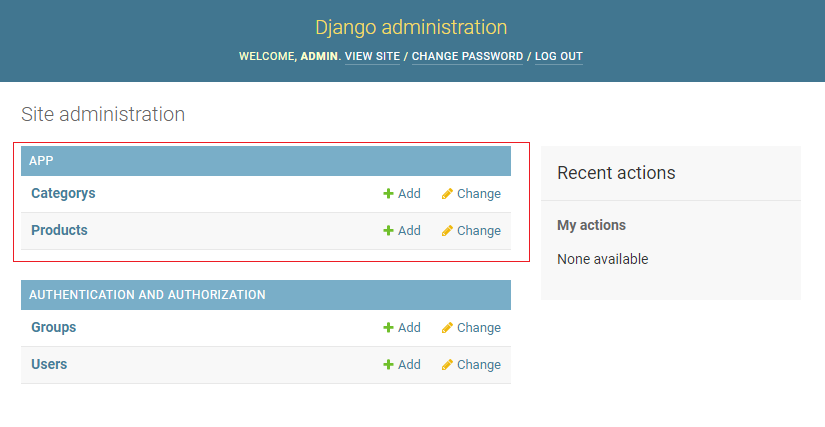Click the pencil icon for Users

coord(447,365)
